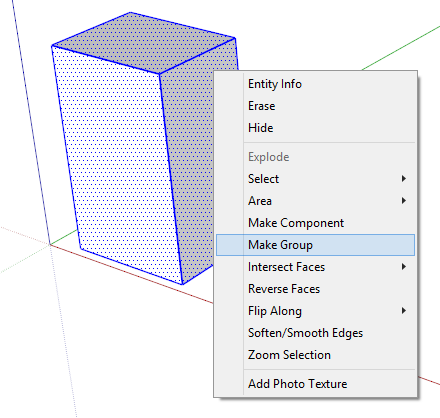This screenshot has width=440, height=418.
Task: Open the Intersect Faces submenu arrow
Action: point(404,267)
